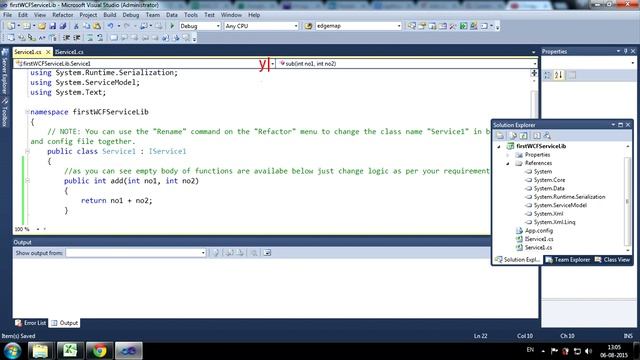Click the Uncomment Lines icon
Screen dimensions: 640x360
[100, 38]
